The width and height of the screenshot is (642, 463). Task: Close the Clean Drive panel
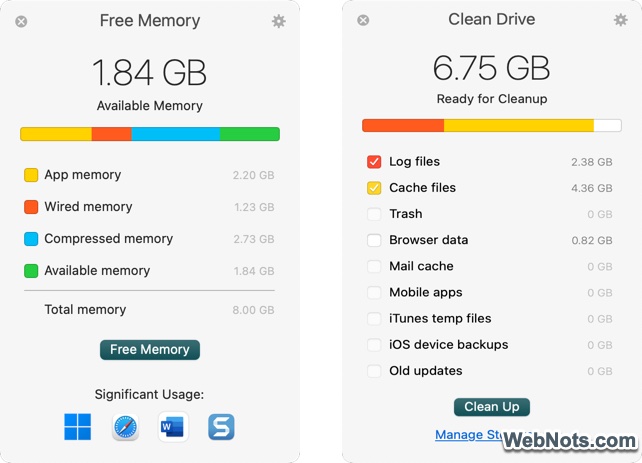pos(363,20)
